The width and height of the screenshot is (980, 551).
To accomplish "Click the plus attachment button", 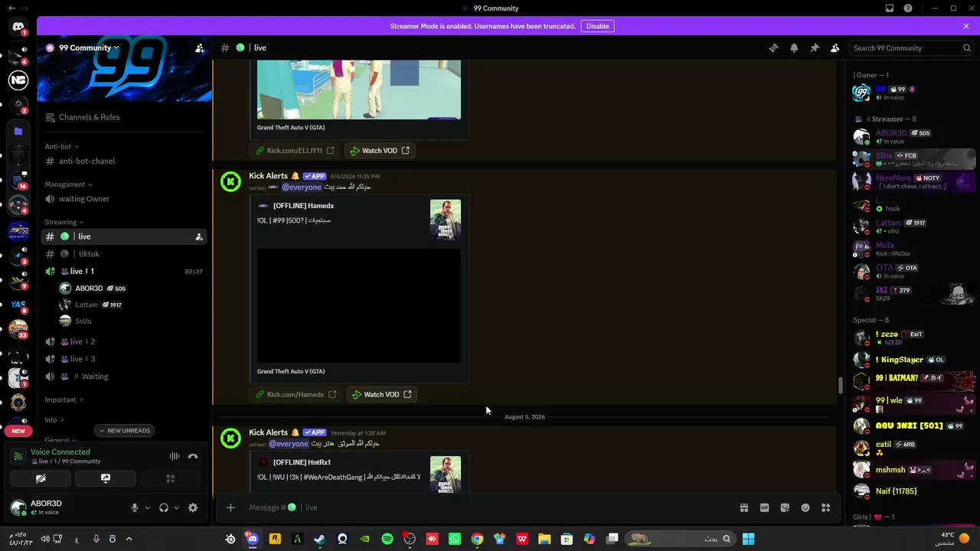I will coord(230,507).
